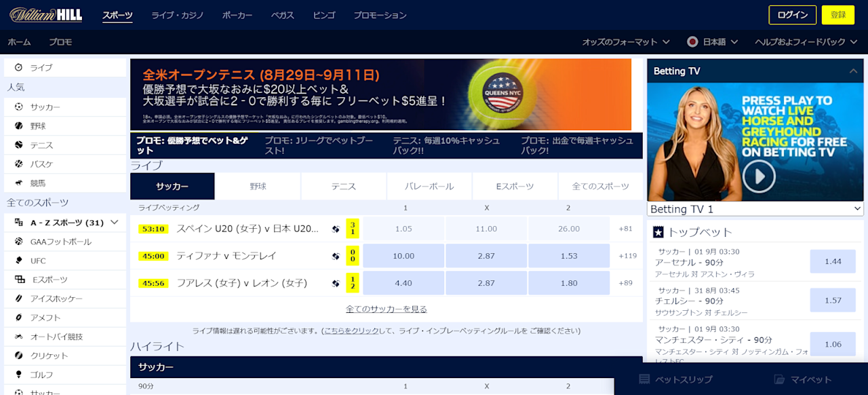Collapse the Betting TV panel chevron

click(853, 71)
